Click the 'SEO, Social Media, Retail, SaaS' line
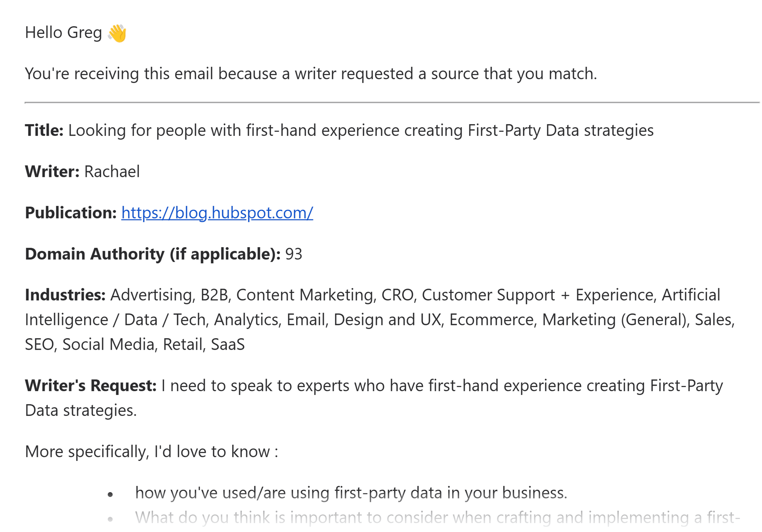This screenshot has width=762, height=532. tap(135, 345)
